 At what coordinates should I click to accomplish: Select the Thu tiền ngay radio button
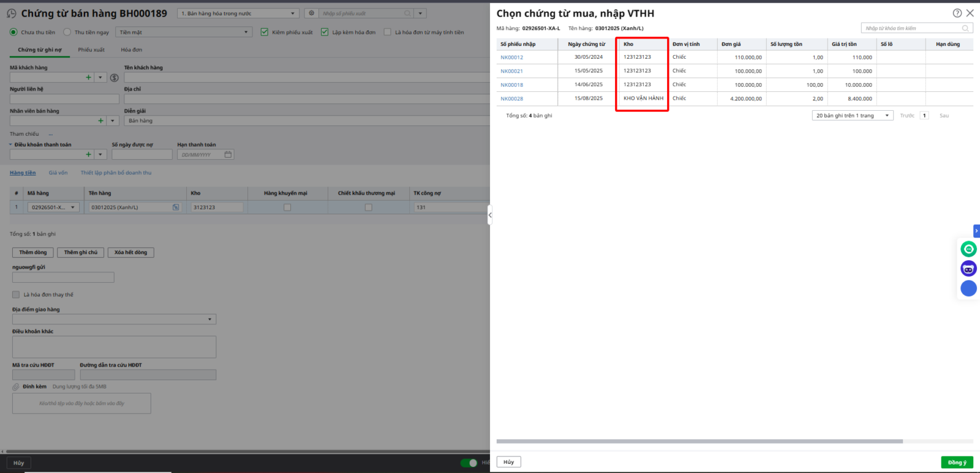point(67,32)
